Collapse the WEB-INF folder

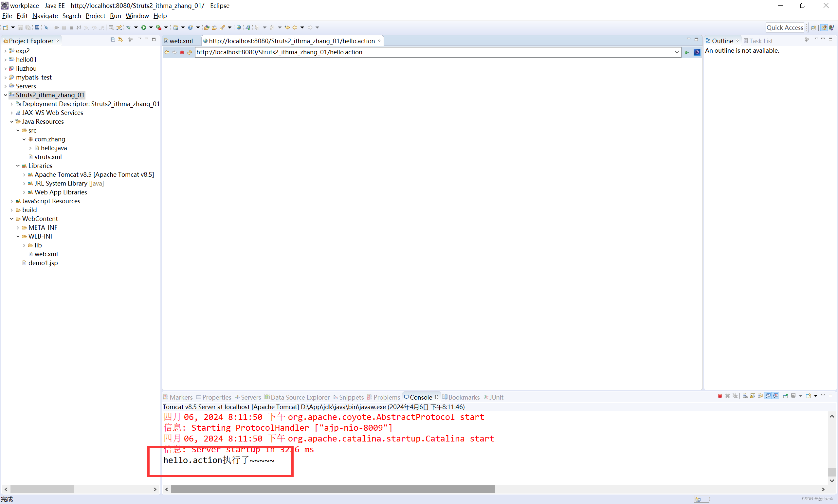[x=18, y=236]
